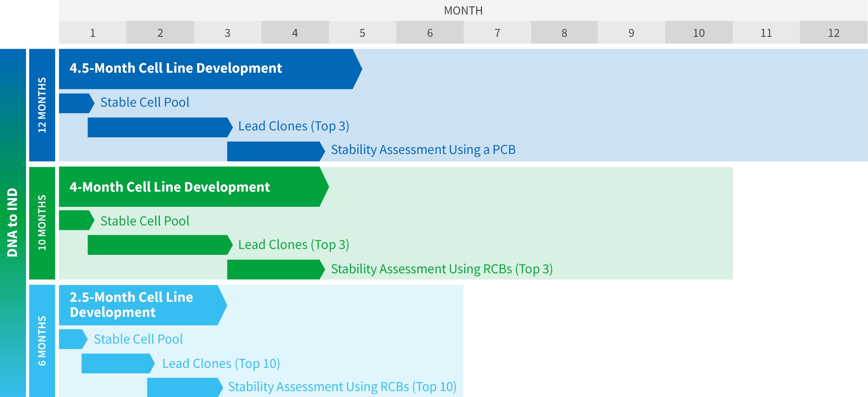Click the 2.5-Month Cell Line Development arrow
The height and width of the screenshot is (397, 868).
[141, 305]
